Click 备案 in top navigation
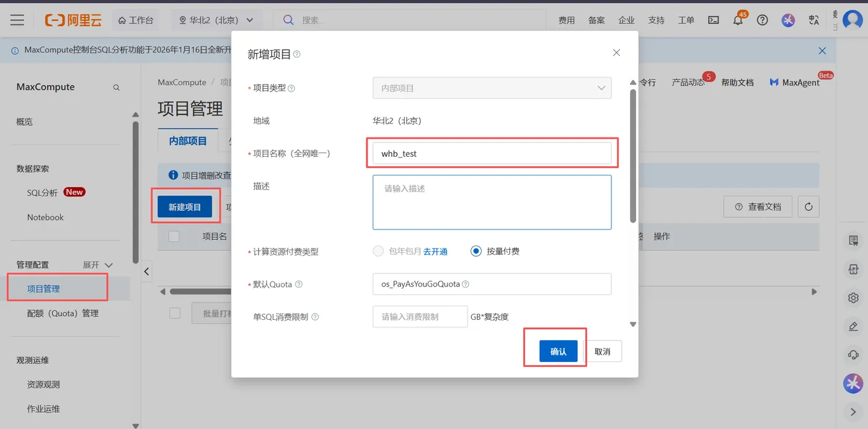The height and width of the screenshot is (429, 868). pyautogui.click(x=596, y=20)
